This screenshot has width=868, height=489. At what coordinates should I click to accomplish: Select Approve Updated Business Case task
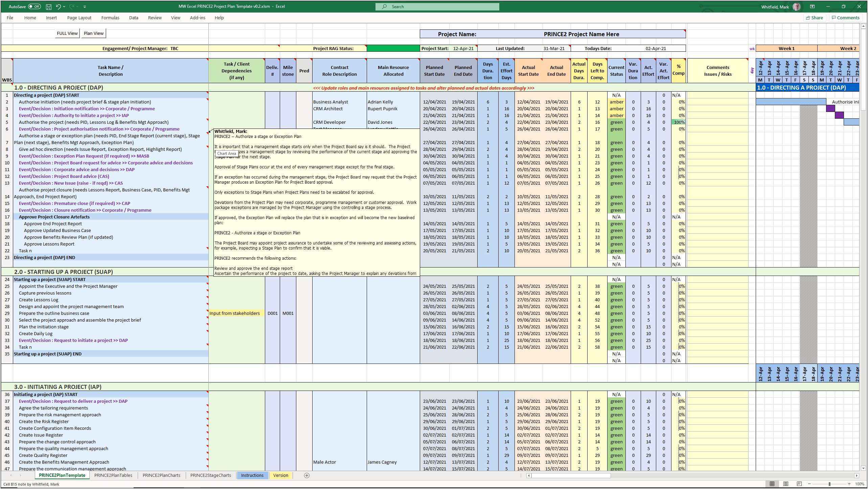[111, 230]
